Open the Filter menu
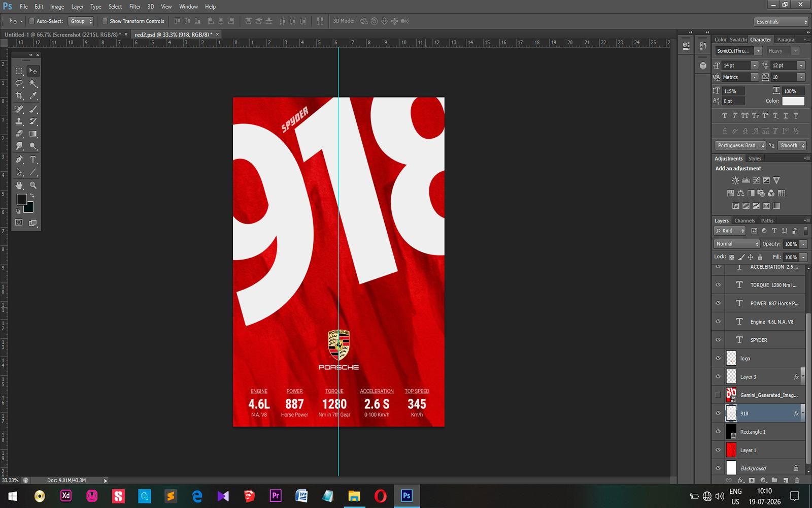The height and width of the screenshot is (508, 812). 135,7
